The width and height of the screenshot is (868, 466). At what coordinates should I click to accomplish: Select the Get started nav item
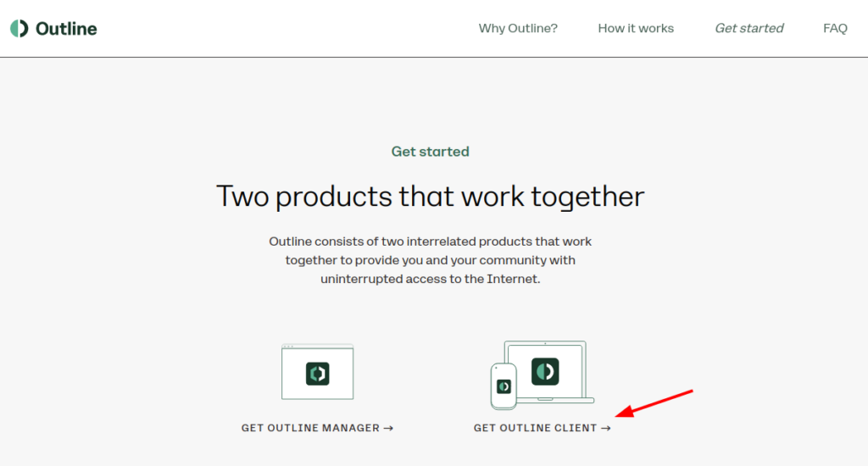[x=749, y=28]
